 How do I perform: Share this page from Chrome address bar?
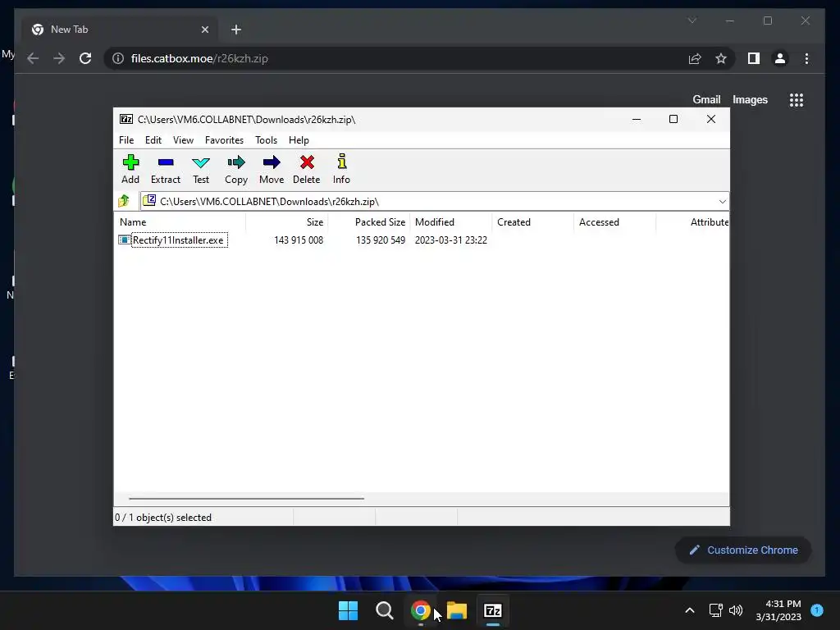[x=695, y=58]
